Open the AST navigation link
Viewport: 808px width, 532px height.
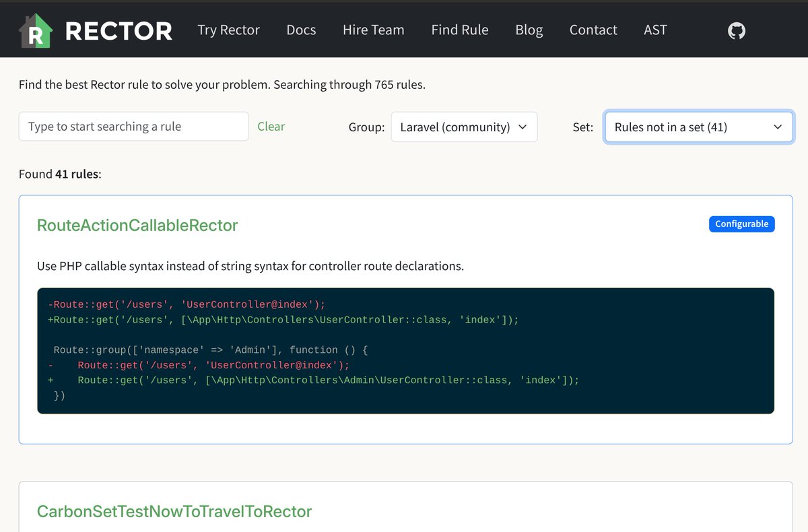click(x=655, y=30)
